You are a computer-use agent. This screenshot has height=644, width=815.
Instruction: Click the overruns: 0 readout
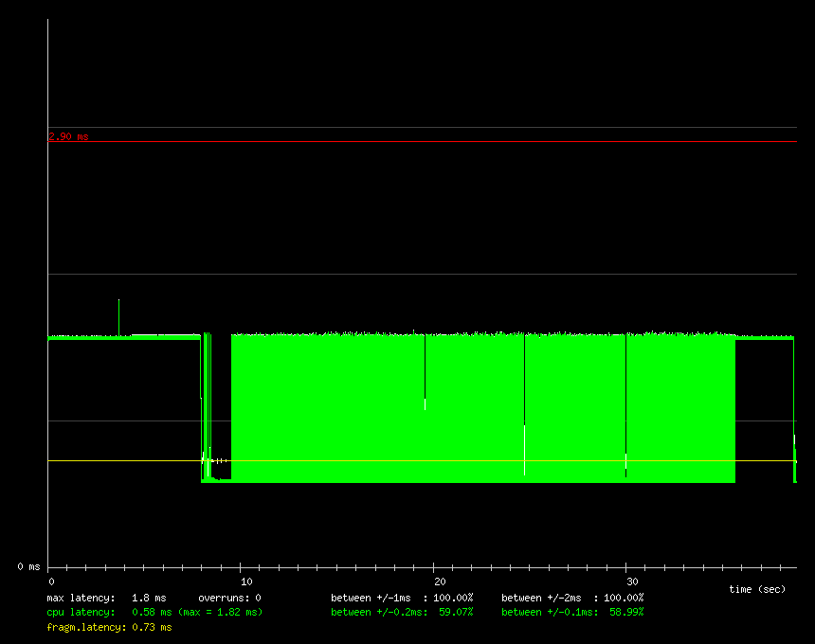(228, 598)
